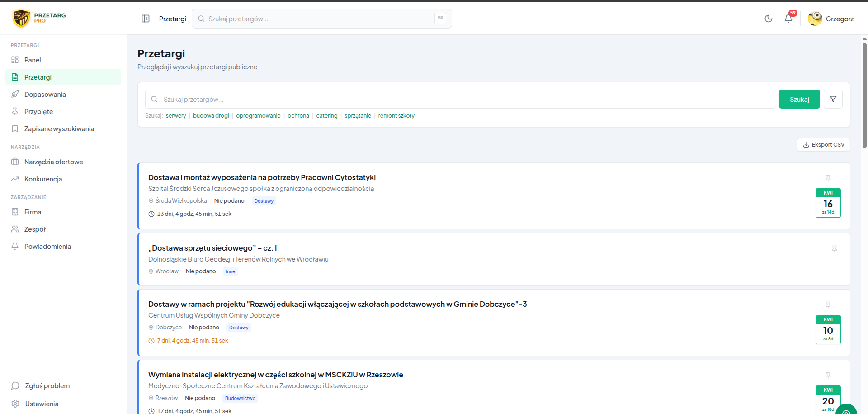
Task: Go to Konkurencja section
Action: [63, 179]
